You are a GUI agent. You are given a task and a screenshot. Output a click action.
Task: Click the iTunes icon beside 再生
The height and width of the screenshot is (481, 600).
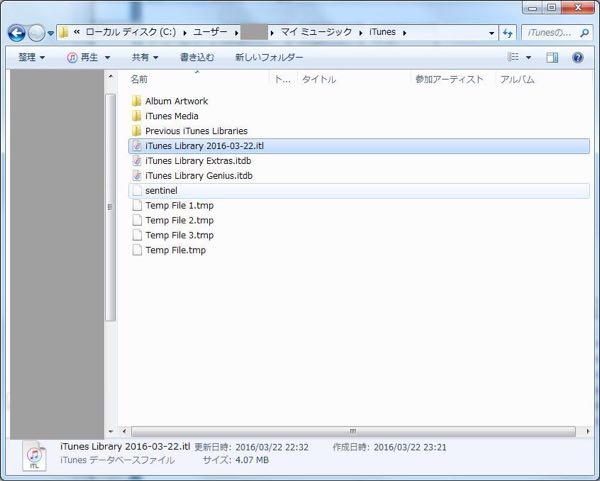(x=72, y=57)
